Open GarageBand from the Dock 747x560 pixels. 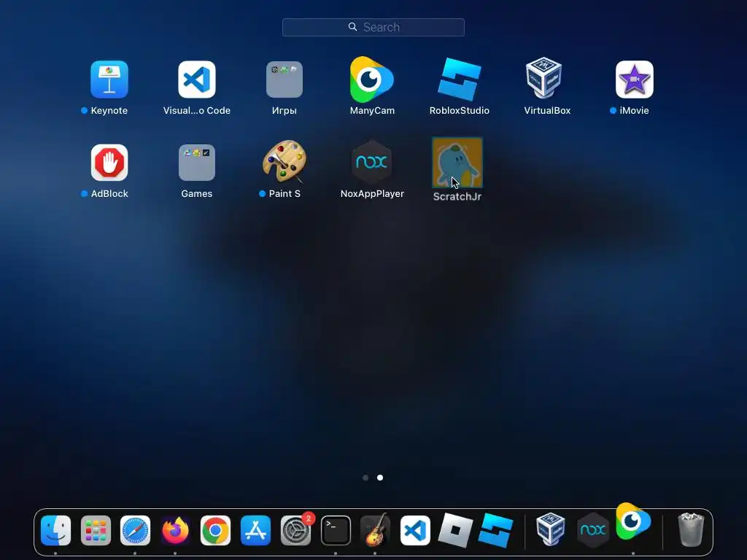pyautogui.click(x=376, y=531)
